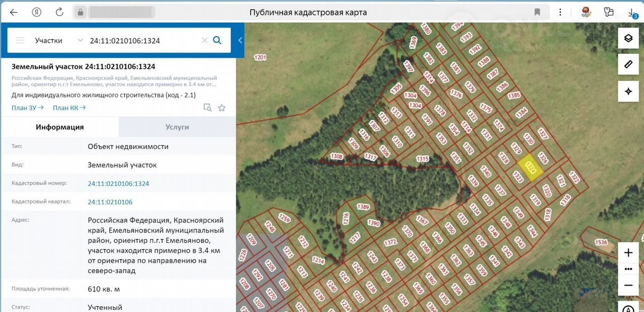This screenshot has width=644, height=312.
Task: Collapse the left information side panel
Action: point(240,40)
